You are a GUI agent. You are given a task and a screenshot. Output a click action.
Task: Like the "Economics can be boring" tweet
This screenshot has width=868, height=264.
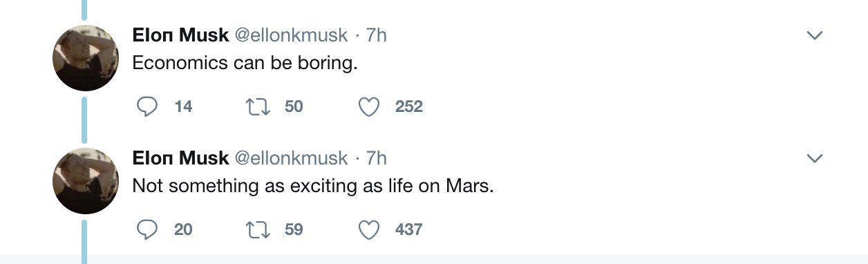pos(370,107)
